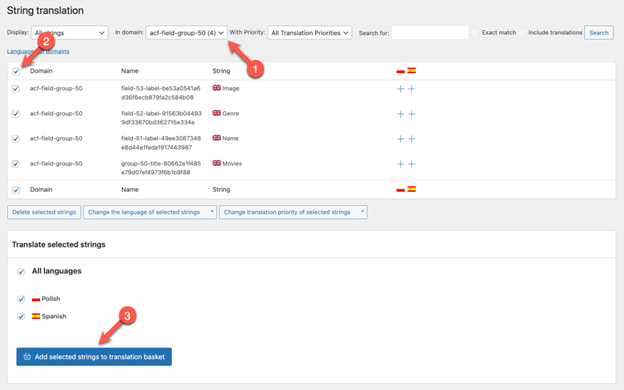Add Polish translation for Name string
Screen dimensions: 624x390
(x=400, y=139)
